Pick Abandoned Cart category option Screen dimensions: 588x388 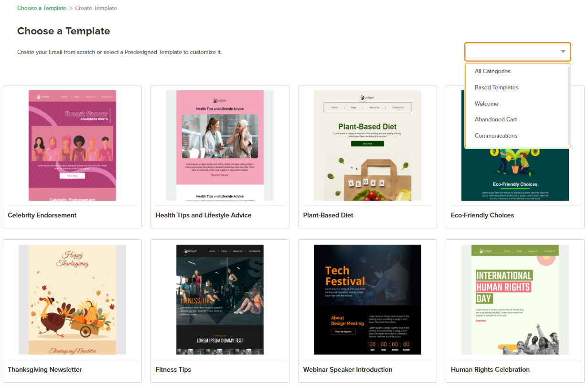pos(496,119)
